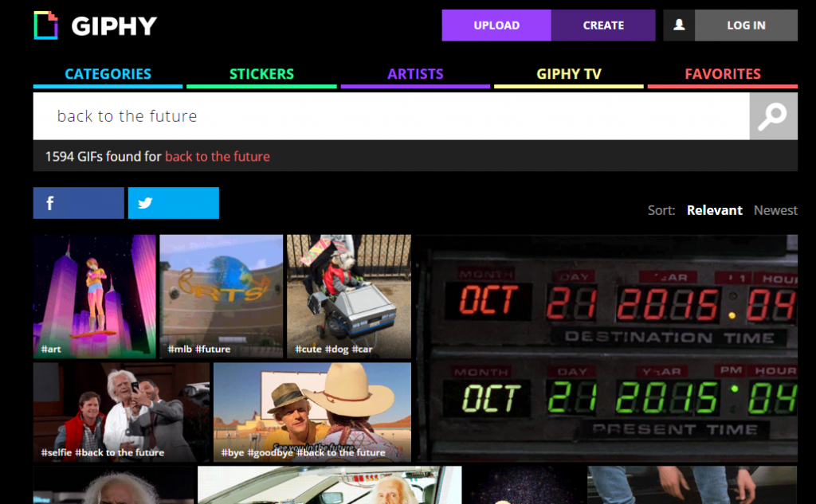This screenshot has height=504, width=816.
Task: Open the Stickers tab
Action: click(x=261, y=74)
